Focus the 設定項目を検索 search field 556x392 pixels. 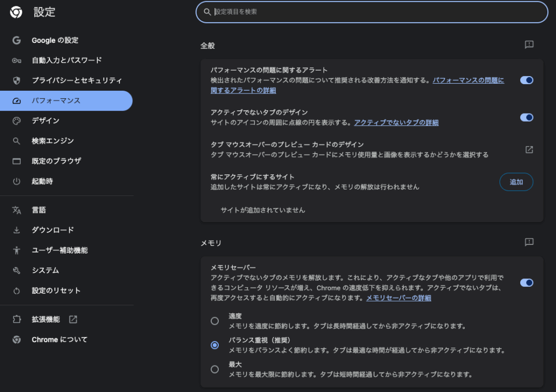[x=375, y=12]
